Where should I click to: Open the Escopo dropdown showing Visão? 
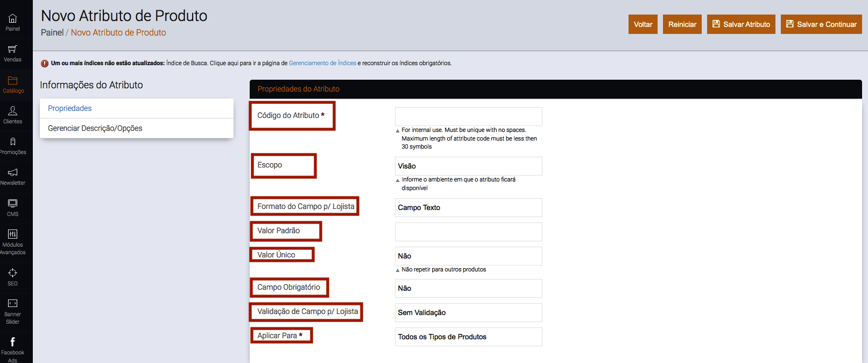click(468, 166)
